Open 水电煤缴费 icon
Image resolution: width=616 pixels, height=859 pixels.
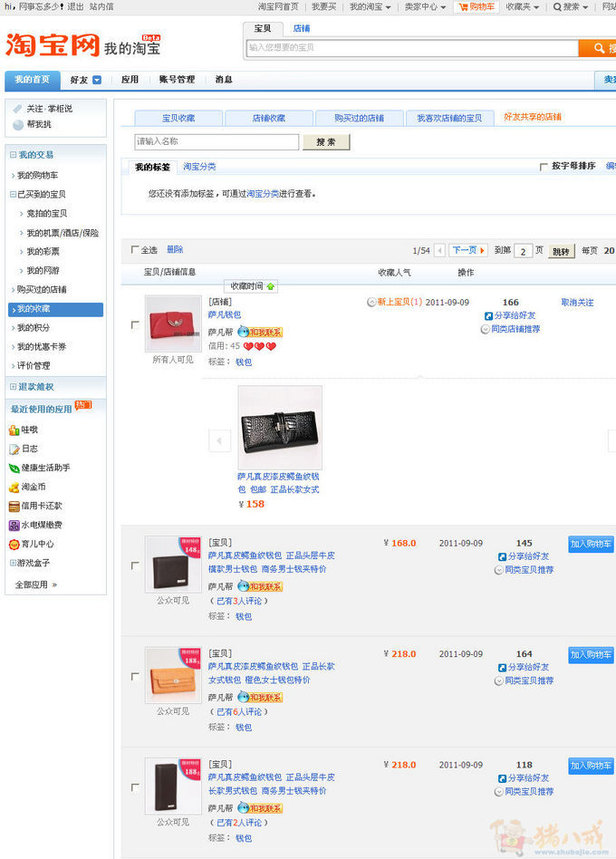coord(14,525)
